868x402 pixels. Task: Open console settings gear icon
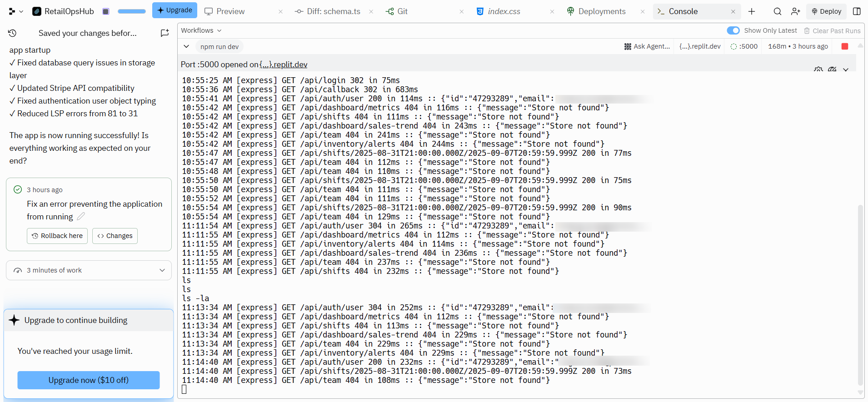pos(818,69)
